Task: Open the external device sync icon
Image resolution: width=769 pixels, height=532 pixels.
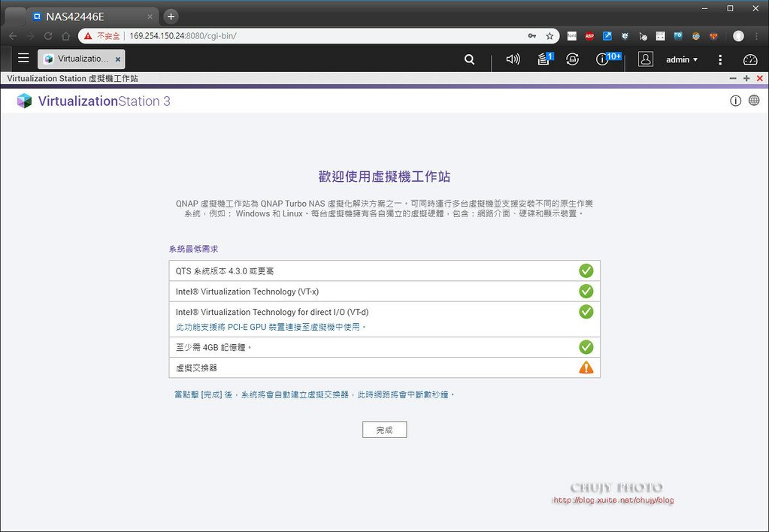Action: 572,59
